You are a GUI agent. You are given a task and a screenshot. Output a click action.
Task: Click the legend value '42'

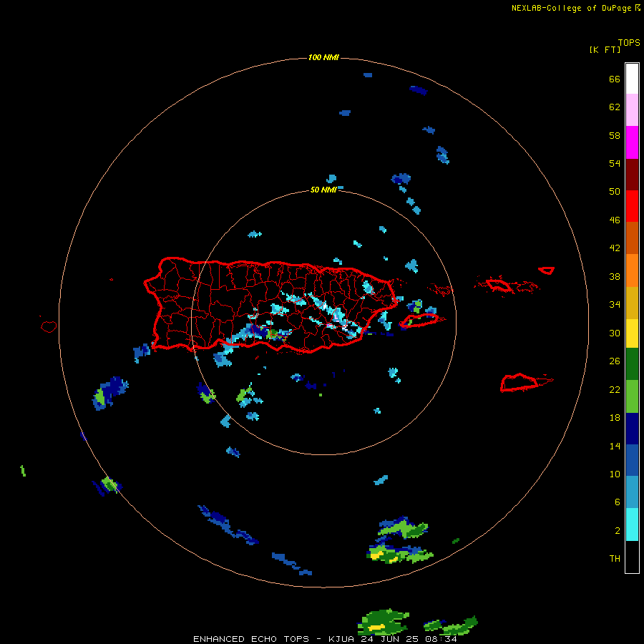point(615,248)
